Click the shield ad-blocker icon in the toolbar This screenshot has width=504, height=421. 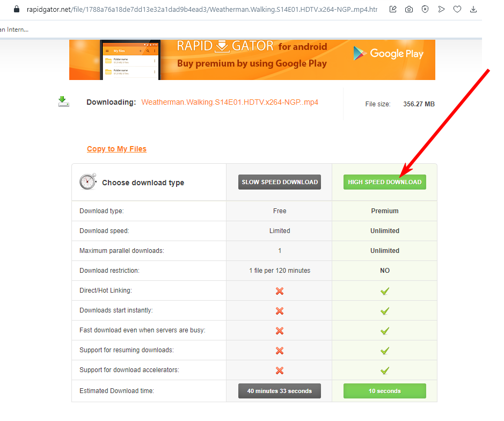(425, 9)
